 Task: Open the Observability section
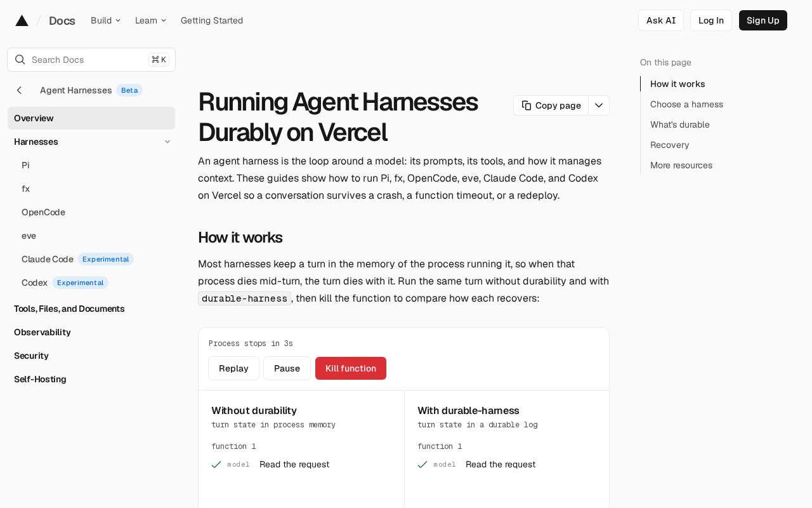pos(43,332)
